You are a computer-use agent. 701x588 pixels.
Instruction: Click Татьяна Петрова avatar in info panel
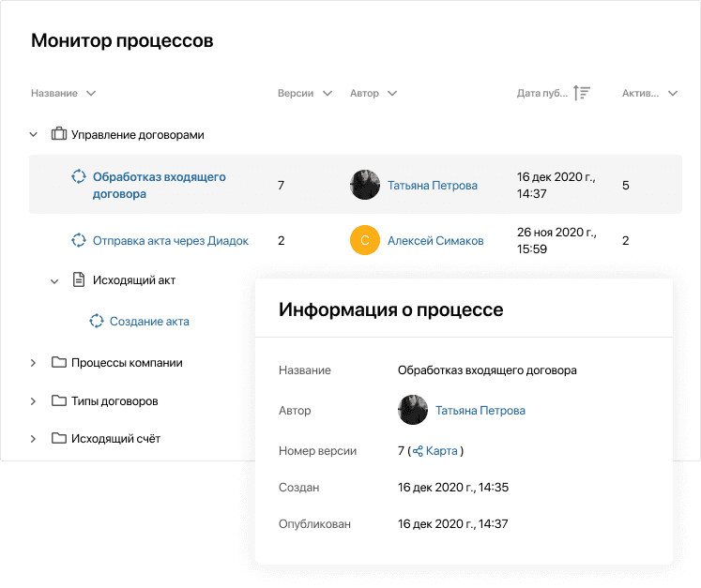pyautogui.click(x=413, y=410)
